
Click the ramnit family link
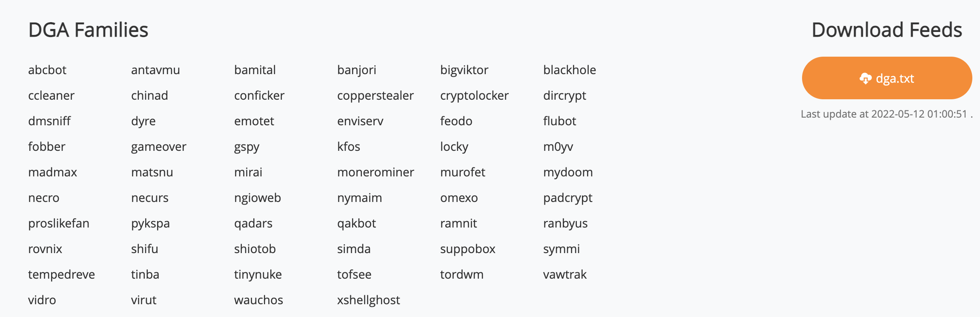[458, 223]
